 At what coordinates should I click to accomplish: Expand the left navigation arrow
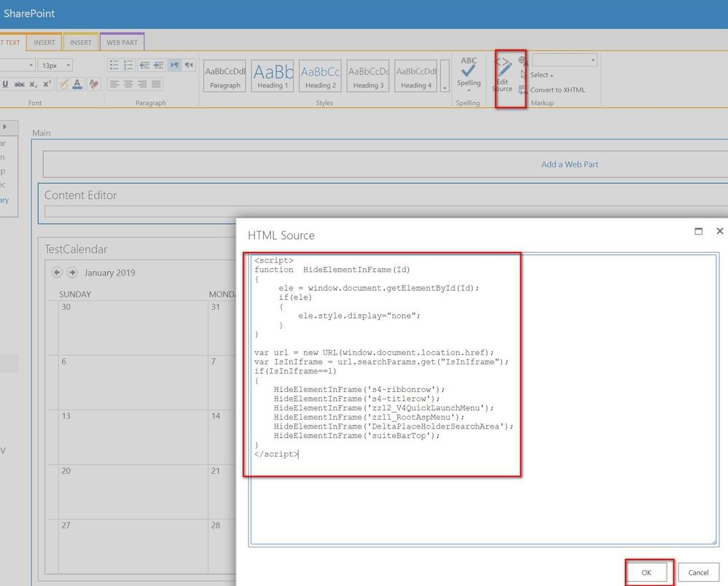pyautogui.click(x=4, y=127)
